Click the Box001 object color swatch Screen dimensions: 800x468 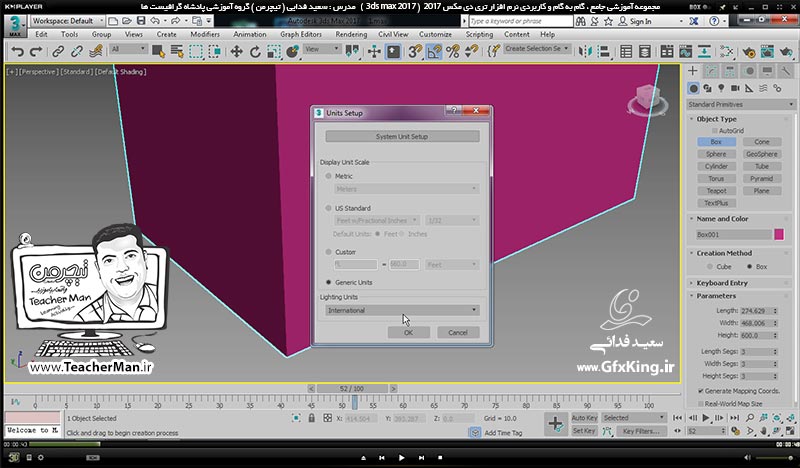[x=779, y=235]
